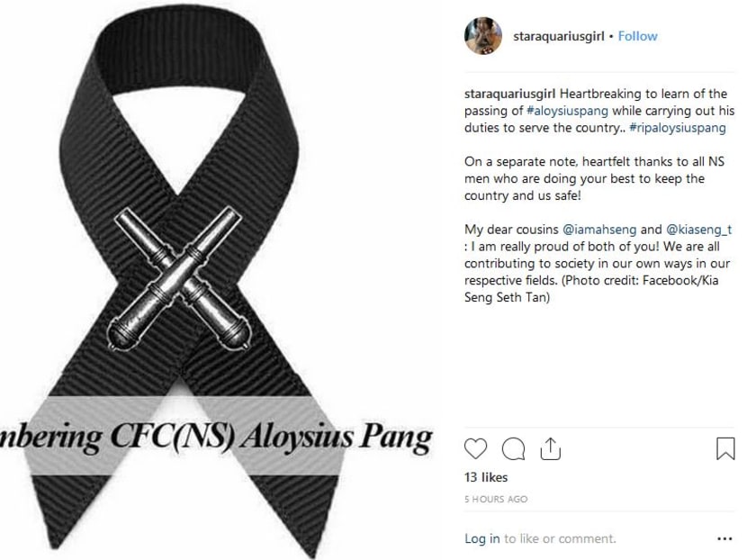Open staraquariusgirl username in header
747x560 pixels.
(x=558, y=36)
